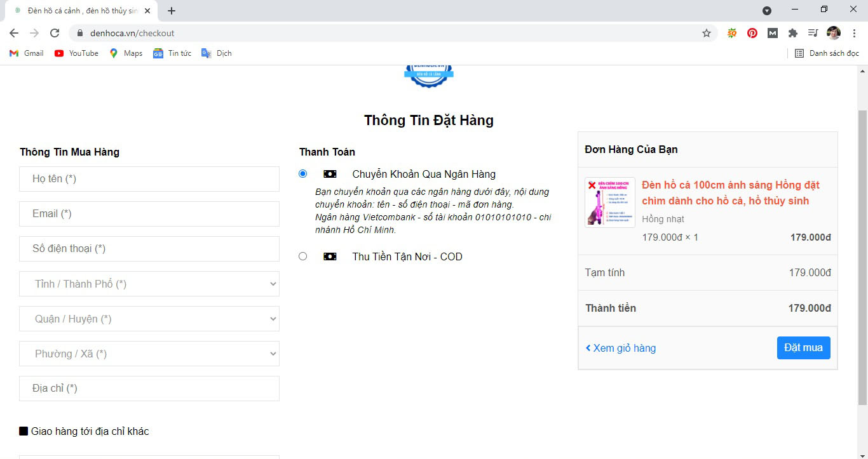Expand the Tỉnh / Thành Phố dropdown
Screen dimensions: 868x459
click(149, 284)
